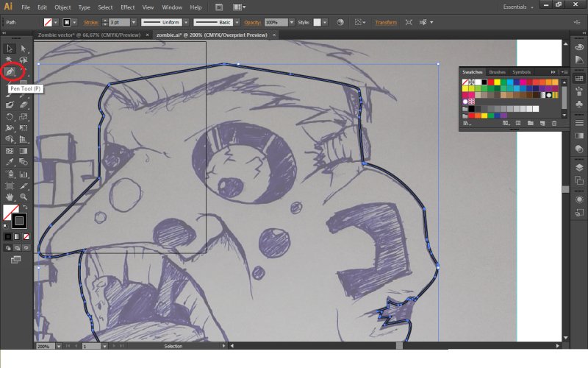Click Default Fill and Stroke icon
This screenshot has height=368, width=588.
click(5, 226)
